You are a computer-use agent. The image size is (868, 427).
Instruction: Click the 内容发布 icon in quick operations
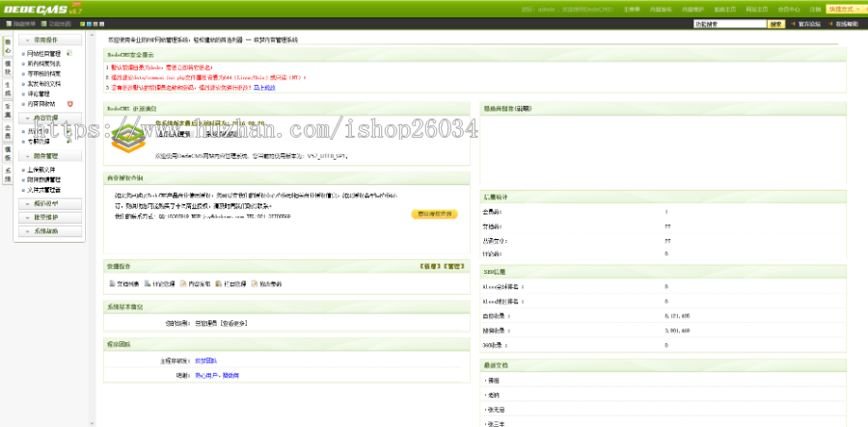[x=183, y=283]
